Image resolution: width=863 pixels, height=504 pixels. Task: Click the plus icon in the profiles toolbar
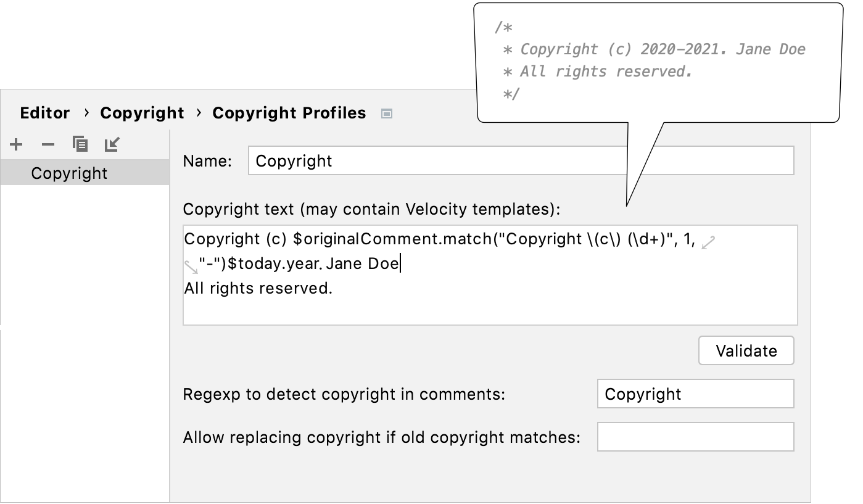(16, 144)
